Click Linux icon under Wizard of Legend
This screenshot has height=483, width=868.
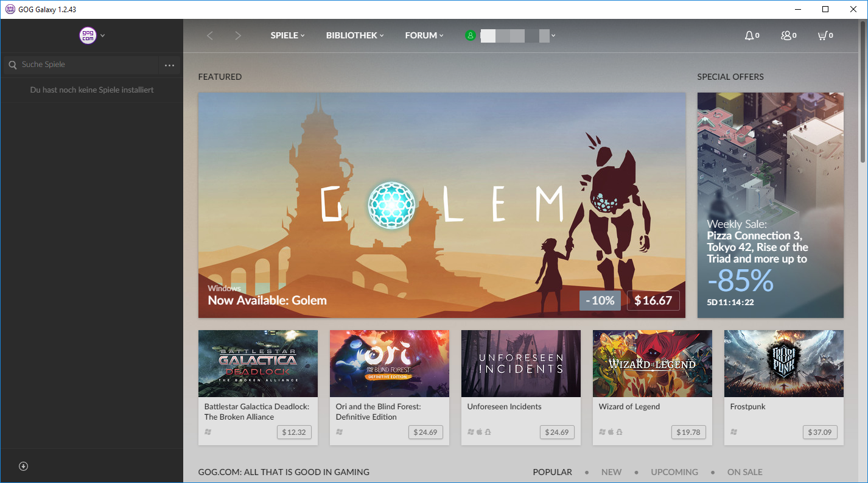[619, 432]
